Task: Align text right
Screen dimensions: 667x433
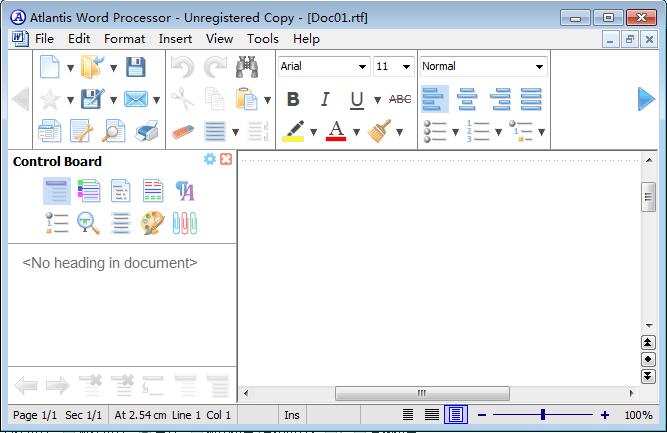Action: (499, 99)
